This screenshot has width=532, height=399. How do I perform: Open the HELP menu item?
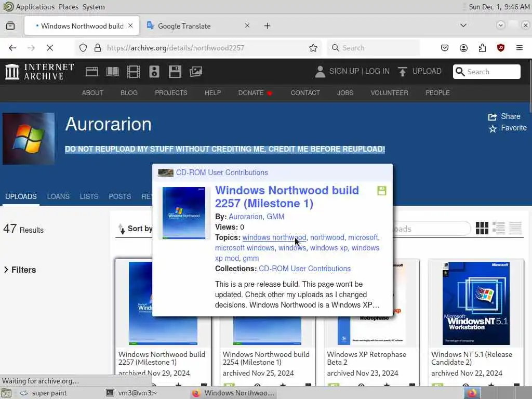pos(212,92)
